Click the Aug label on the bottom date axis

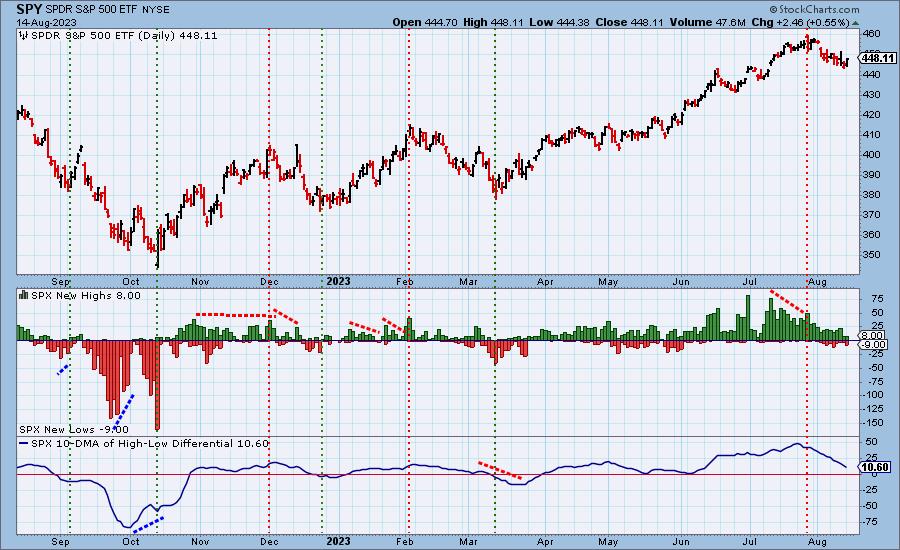(817, 542)
